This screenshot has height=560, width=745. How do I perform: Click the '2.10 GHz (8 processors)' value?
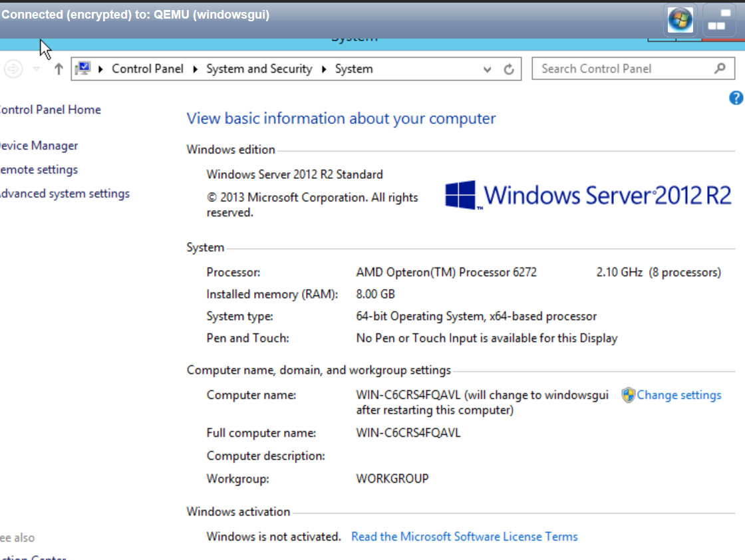(x=659, y=273)
